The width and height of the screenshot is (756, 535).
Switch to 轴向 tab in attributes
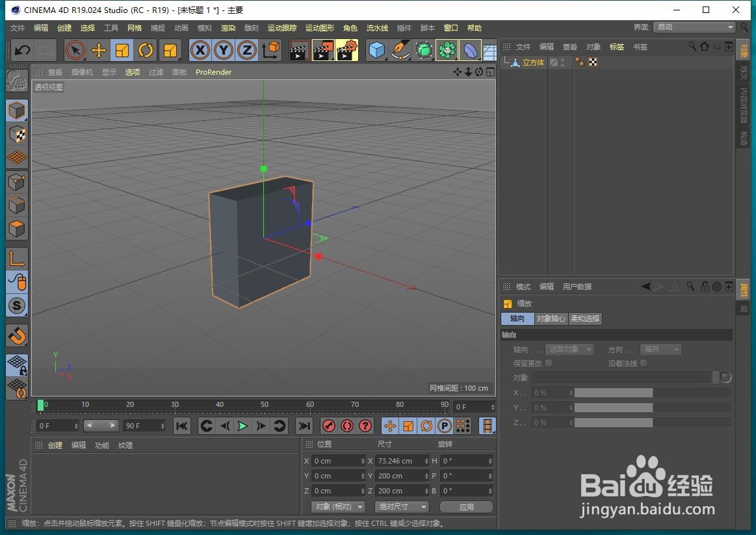(x=517, y=319)
